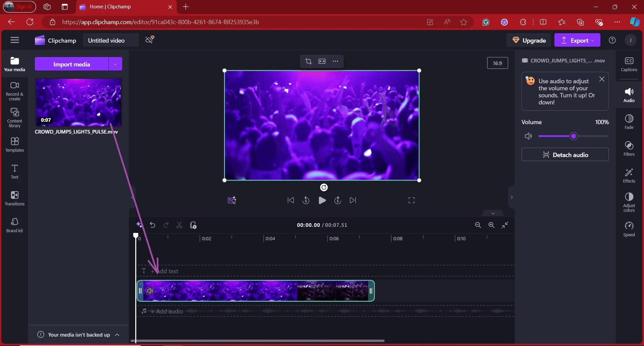Open the Import media dropdown arrow
This screenshot has width=644, height=346.
pyautogui.click(x=115, y=64)
